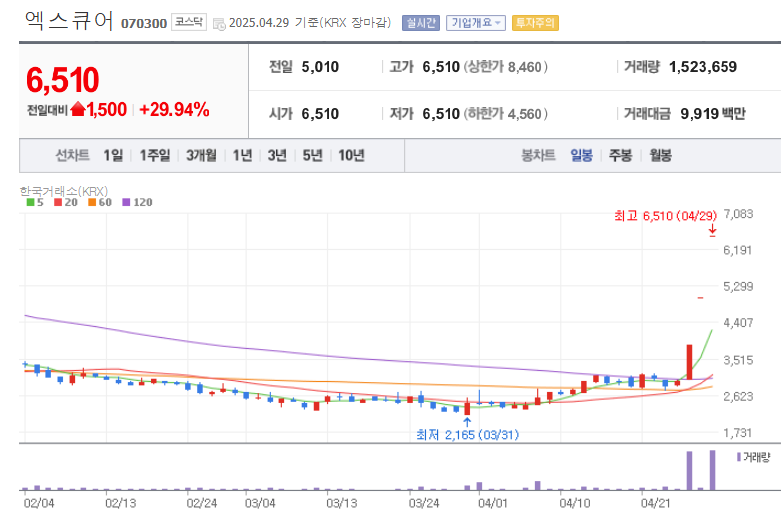Click the 하한가 4,560 lower limit text

[x=506, y=114]
